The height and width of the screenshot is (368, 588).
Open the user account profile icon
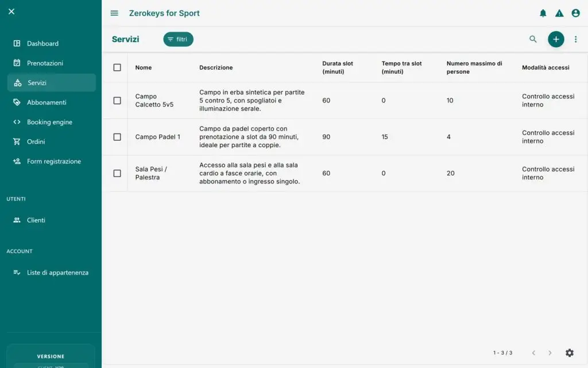click(x=575, y=13)
